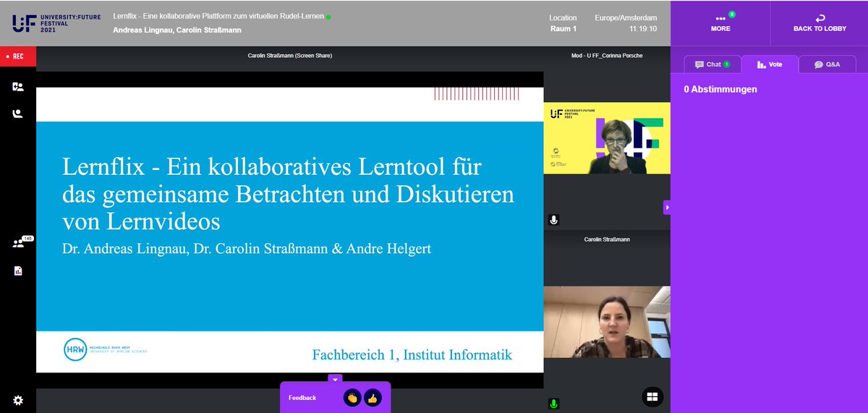Click speaker names 'Andreas Lingnau, Carolin Straßmann'
Viewport: 868px width, 413px height.
pos(177,30)
